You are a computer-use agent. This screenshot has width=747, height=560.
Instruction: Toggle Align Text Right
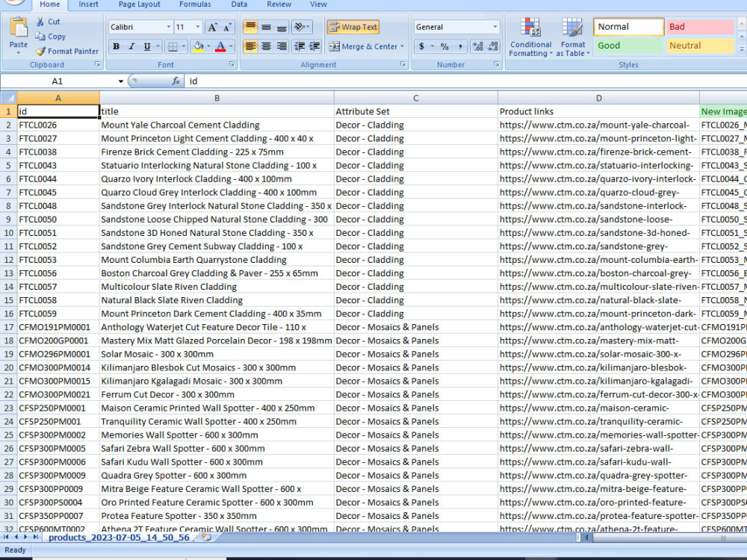(x=282, y=46)
